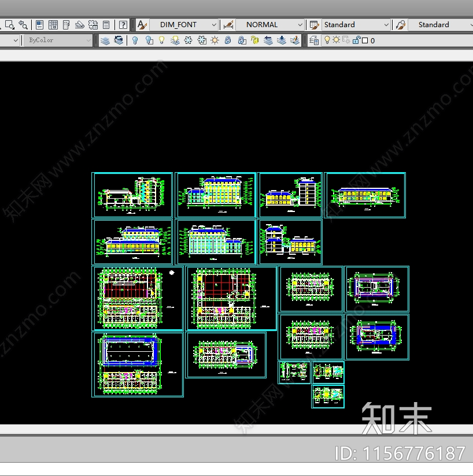Click the Help question mark icon
This screenshot has height=476, width=473.
click(x=123, y=25)
